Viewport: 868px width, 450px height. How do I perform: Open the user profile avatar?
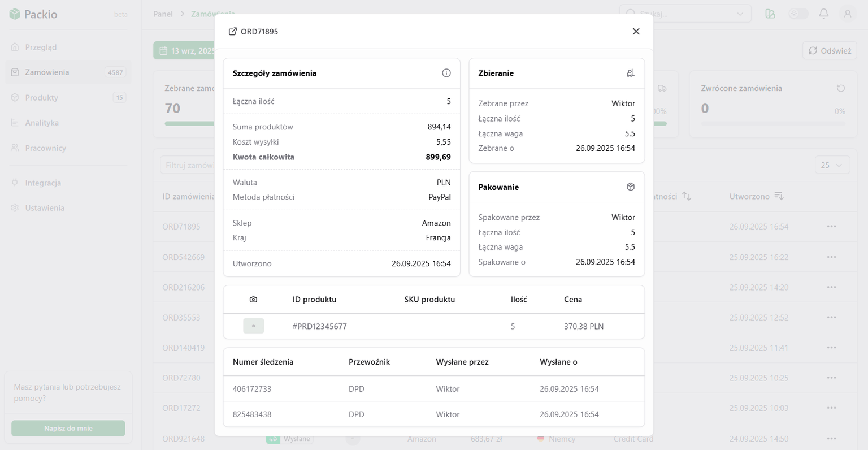pos(847,14)
